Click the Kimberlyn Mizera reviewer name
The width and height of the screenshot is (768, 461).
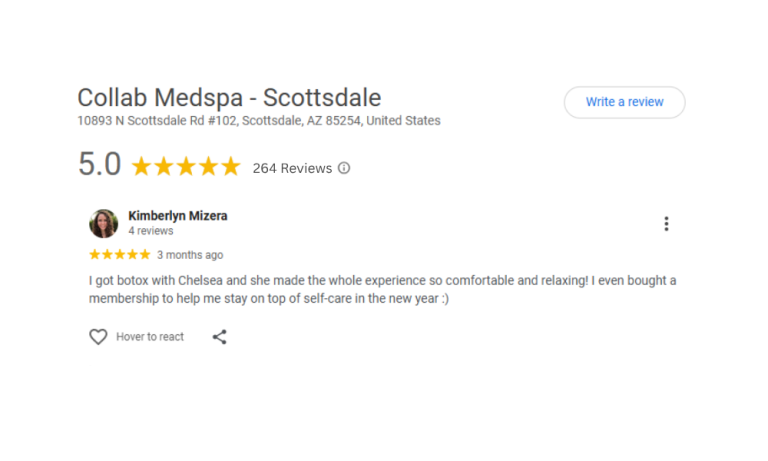pyautogui.click(x=178, y=216)
